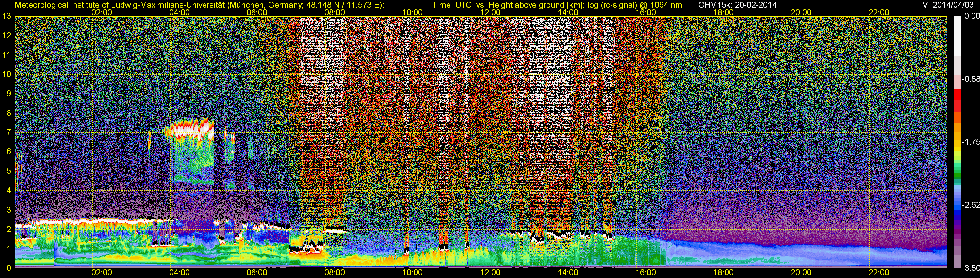Select the 2 km label on the height axis

[9, 229]
